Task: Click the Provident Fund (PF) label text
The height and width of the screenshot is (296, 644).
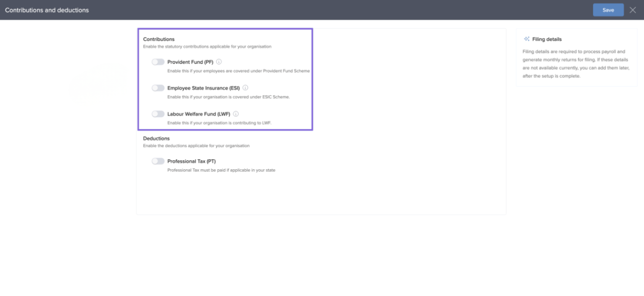Action: [190, 62]
